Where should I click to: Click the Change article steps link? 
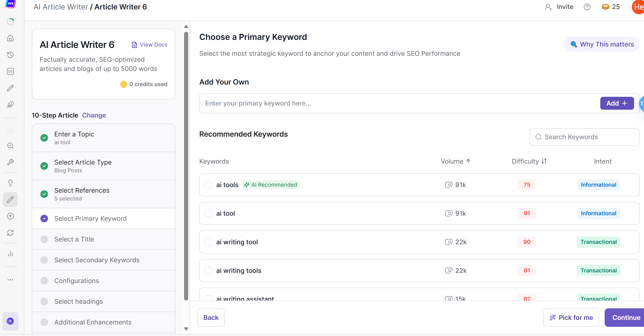coord(94,115)
